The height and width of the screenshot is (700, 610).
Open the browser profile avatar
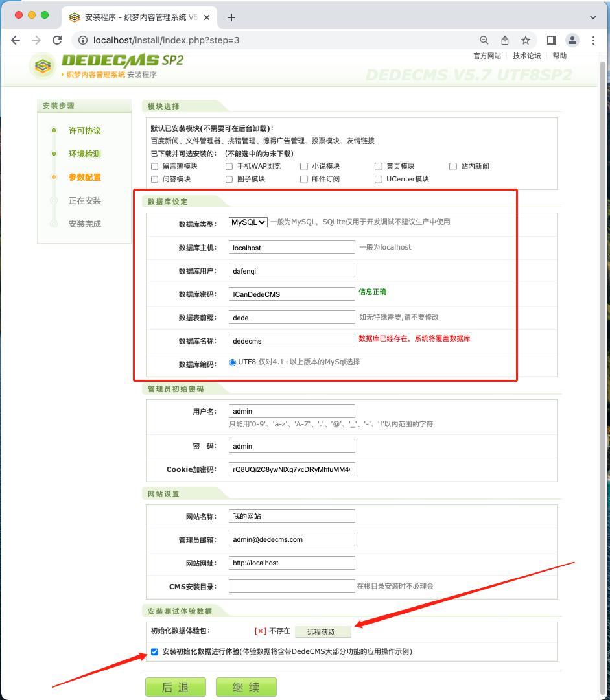click(572, 40)
